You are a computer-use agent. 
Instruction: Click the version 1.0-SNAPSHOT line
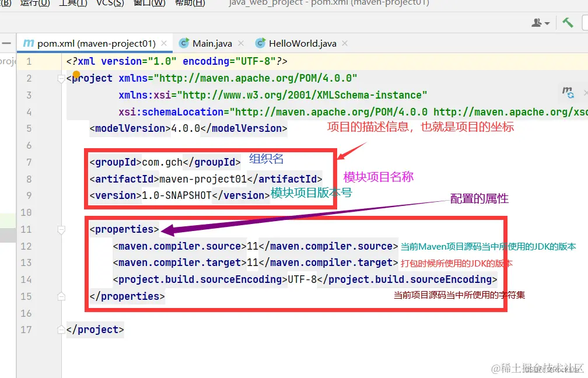[x=180, y=195]
